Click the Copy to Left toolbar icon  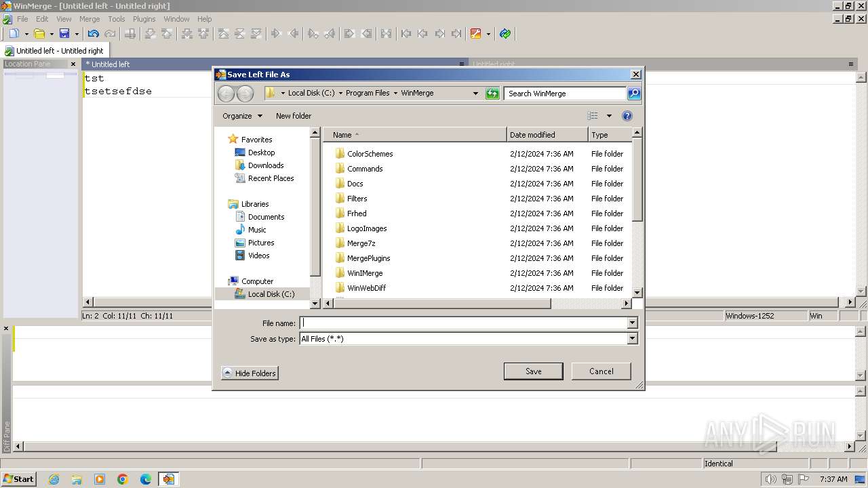(x=294, y=33)
